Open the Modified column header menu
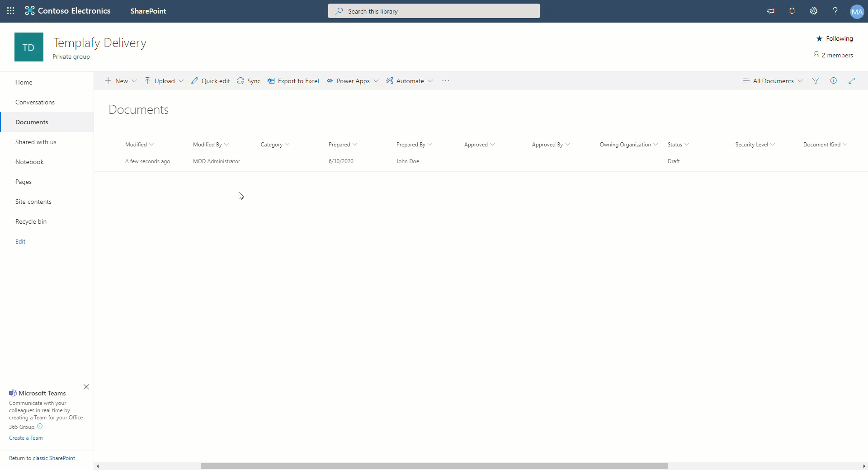The image size is (868, 470). coord(139,145)
